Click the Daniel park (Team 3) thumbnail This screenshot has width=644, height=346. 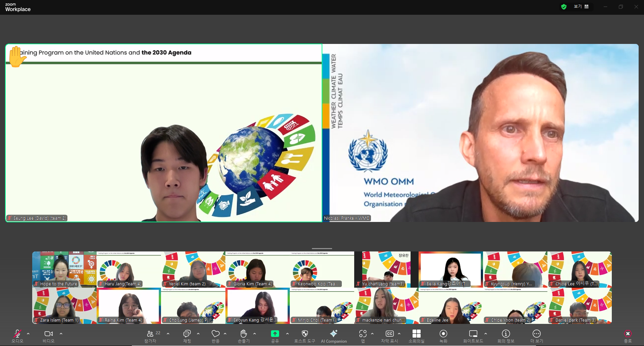580,306
